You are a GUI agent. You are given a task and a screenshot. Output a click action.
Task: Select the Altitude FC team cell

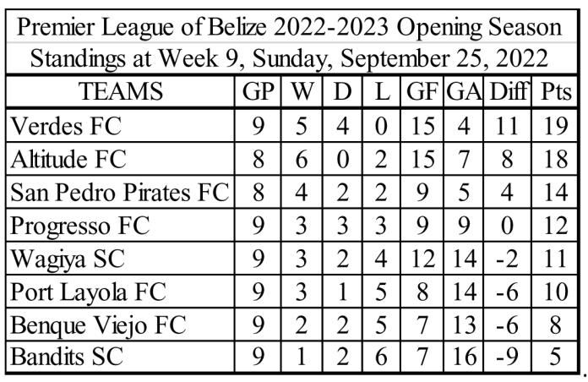[x=120, y=159]
